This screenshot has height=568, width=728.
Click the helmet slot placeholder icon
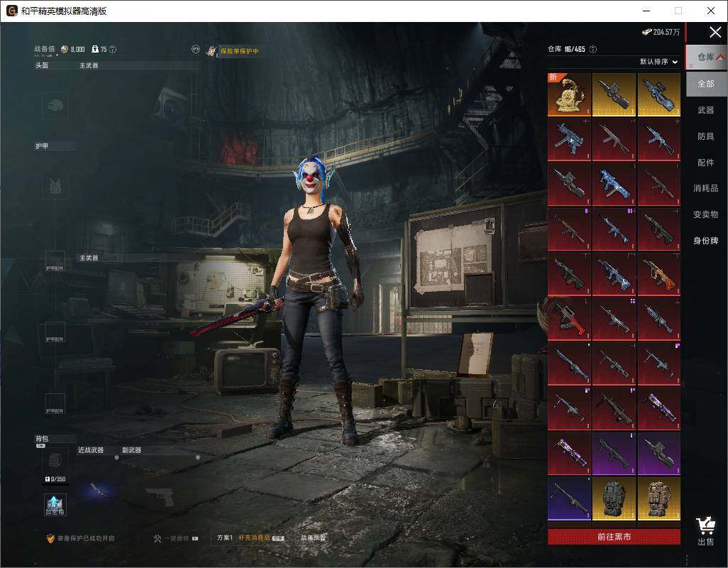(56, 105)
